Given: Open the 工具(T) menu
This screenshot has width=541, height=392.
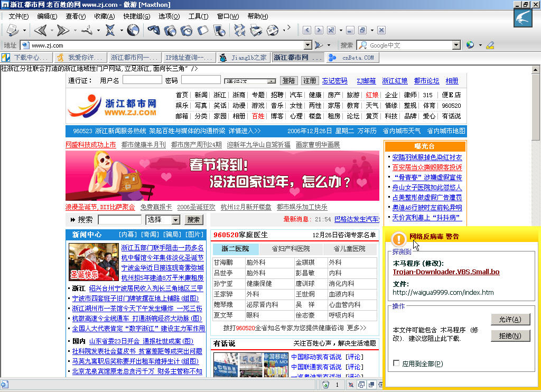Looking at the screenshot, I should tap(199, 16).
